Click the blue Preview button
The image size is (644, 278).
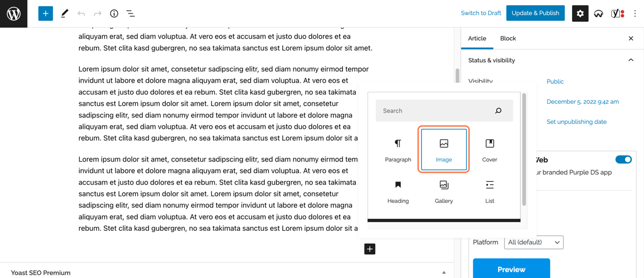[x=511, y=269]
